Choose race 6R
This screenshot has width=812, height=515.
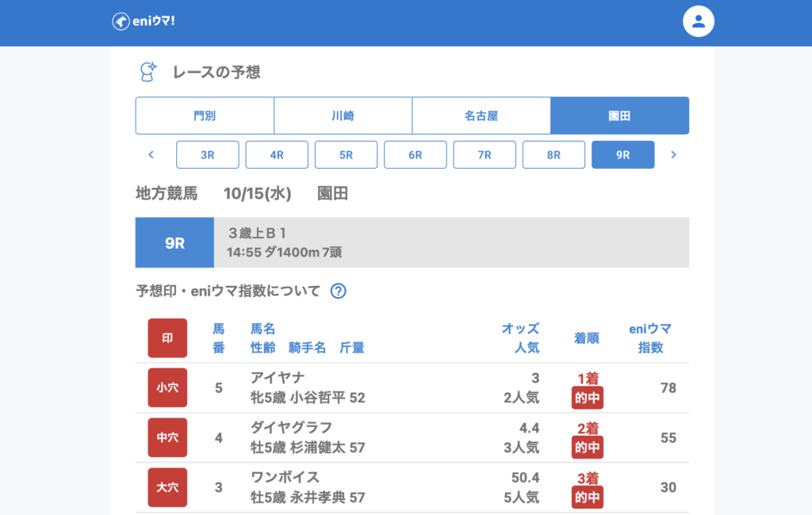[x=416, y=155]
